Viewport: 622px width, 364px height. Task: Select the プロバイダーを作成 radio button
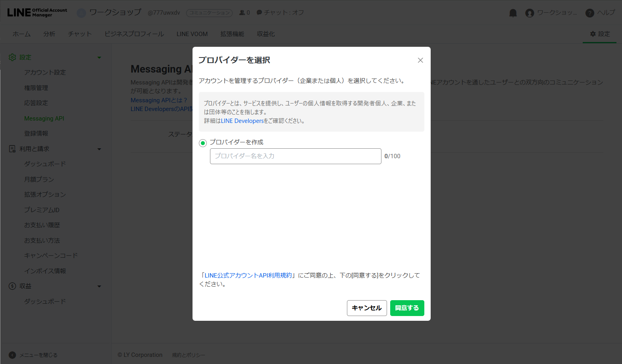(202, 143)
